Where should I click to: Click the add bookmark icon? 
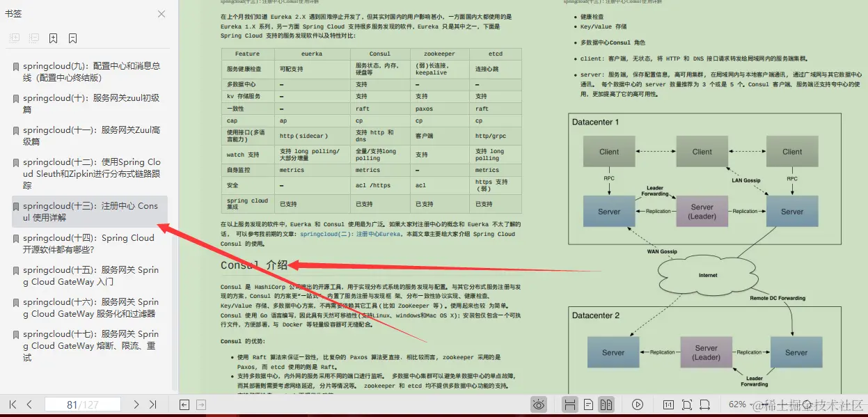pyautogui.click(x=53, y=38)
